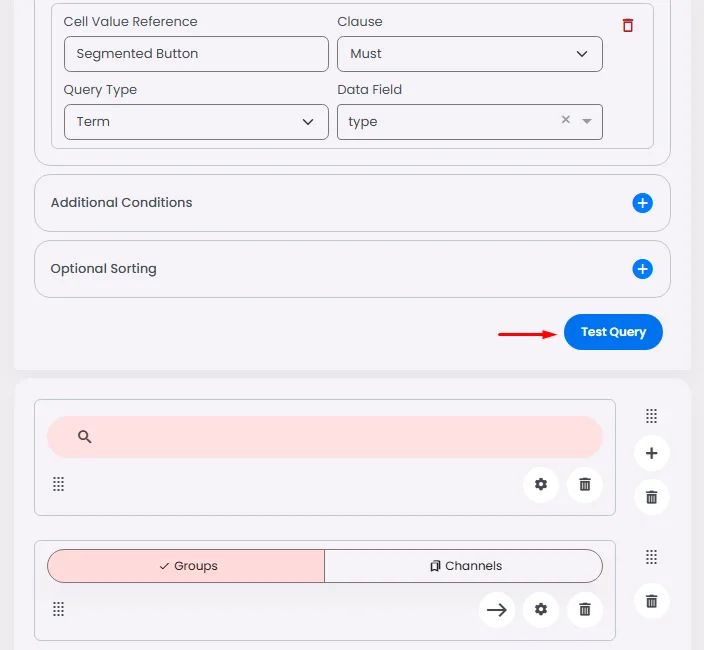
Task: Delete the search bar component via trash icon
Action: (x=585, y=484)
